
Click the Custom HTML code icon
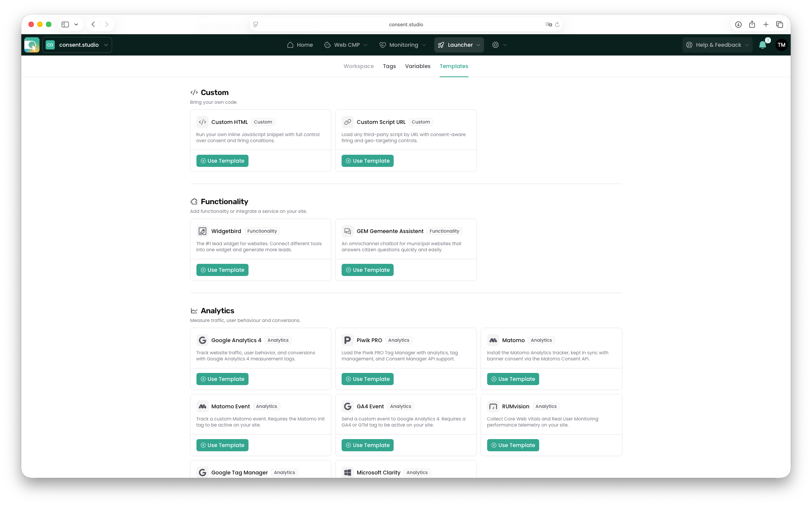[x=203, y=122]
